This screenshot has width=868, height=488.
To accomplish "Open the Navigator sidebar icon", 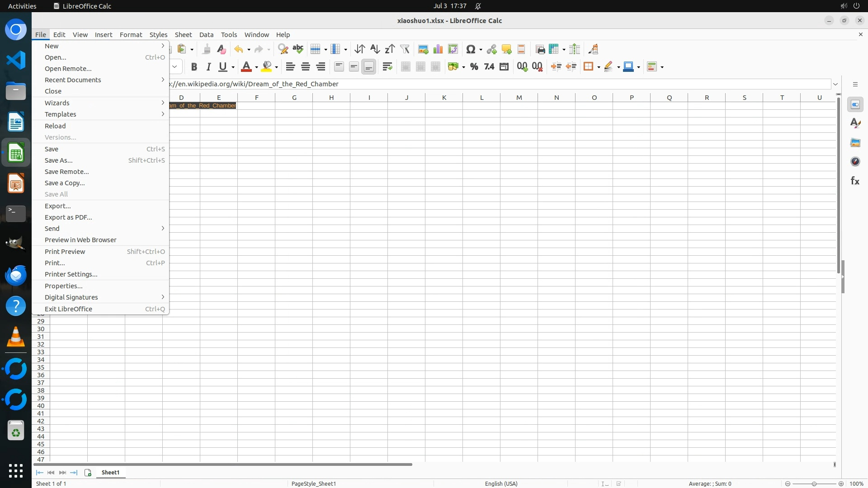I will pyautogui.click(x=855, y=161).
